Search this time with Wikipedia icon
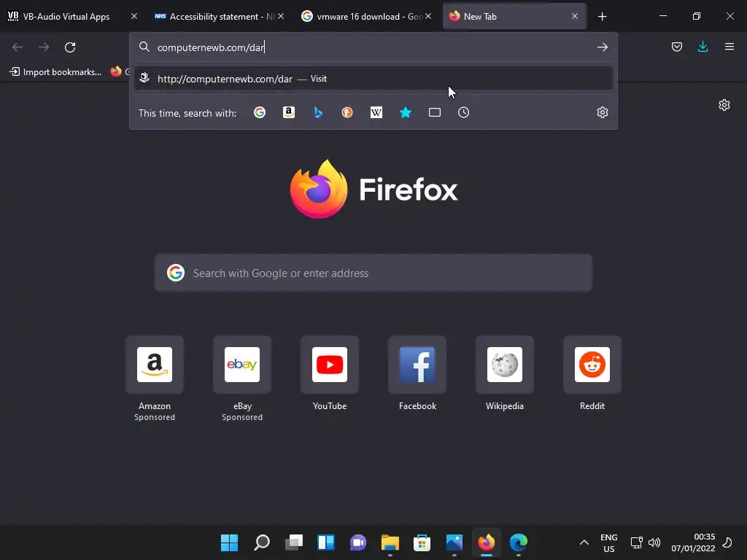The height and width of the screenshot is (560, 747). (376, 112)
